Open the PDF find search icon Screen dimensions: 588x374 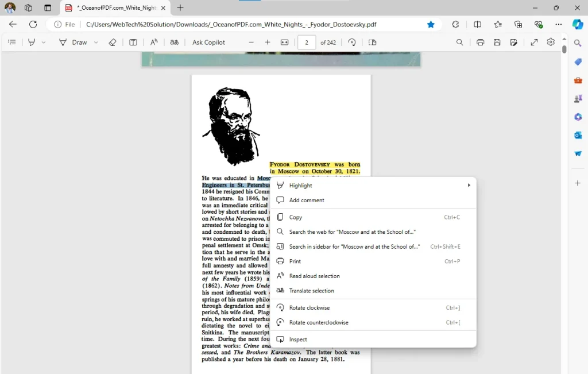tap(459, 43)
